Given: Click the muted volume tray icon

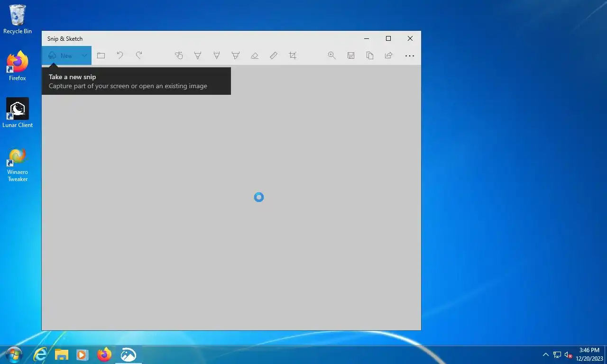Looking at the screenshot, I should click(569, 355).
